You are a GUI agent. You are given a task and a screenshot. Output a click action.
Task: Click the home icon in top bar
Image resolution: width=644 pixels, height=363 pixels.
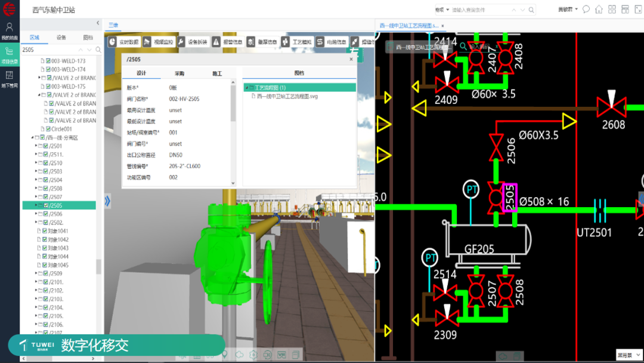[599, 10]
